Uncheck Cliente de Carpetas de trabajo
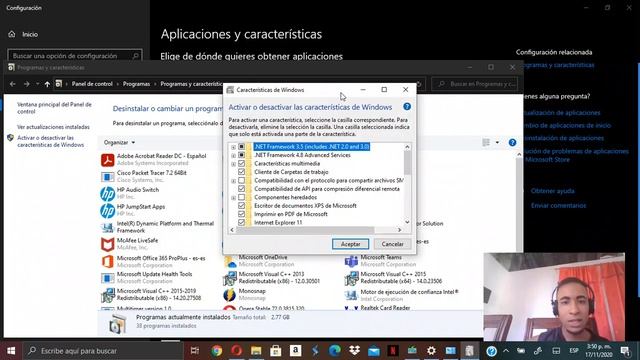Viewport: 640px width, 360px height. [242, 172]
